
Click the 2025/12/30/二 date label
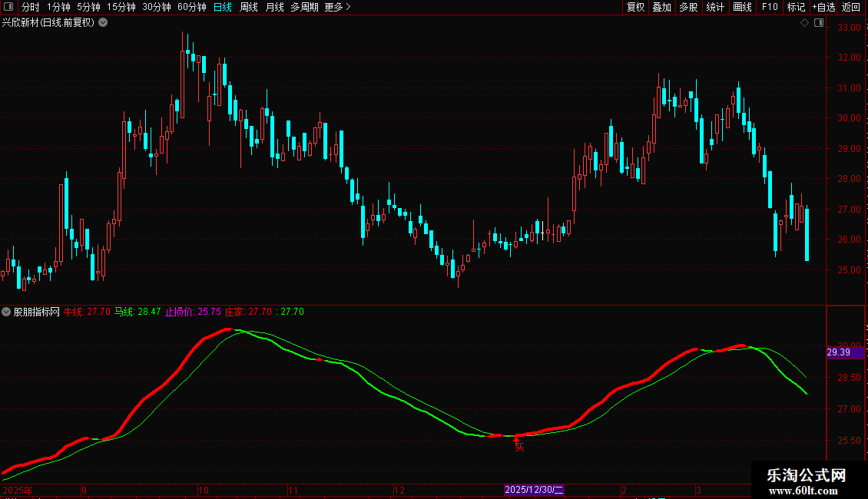(534, 490)
